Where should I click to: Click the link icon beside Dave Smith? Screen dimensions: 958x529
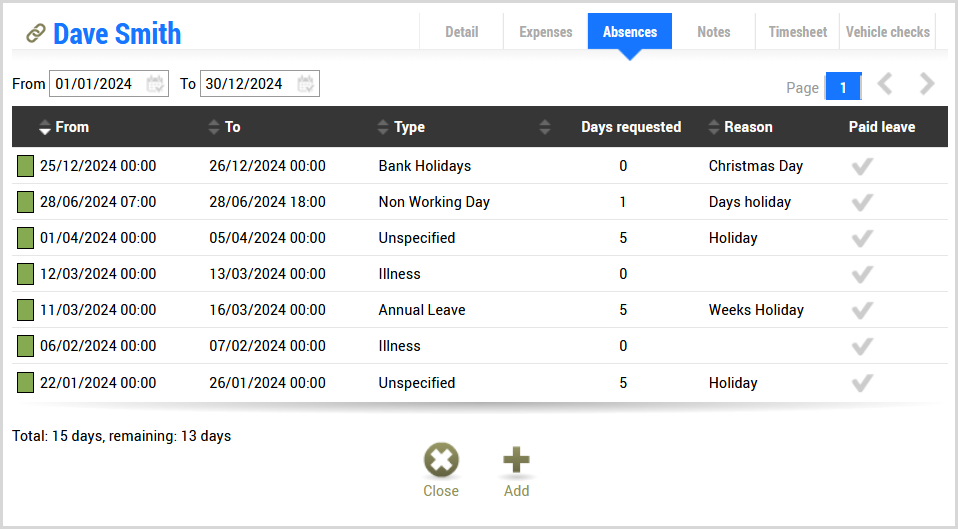(36, 34)
